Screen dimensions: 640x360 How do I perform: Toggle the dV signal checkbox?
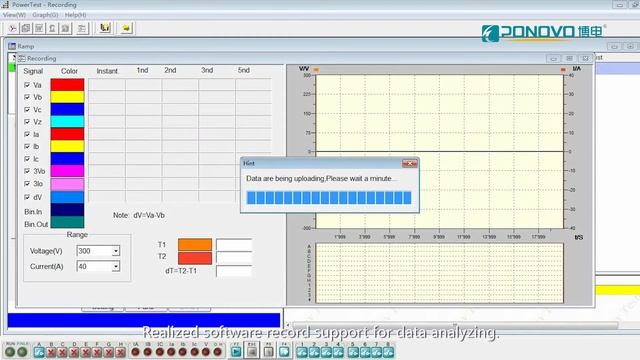pos(27,197)
